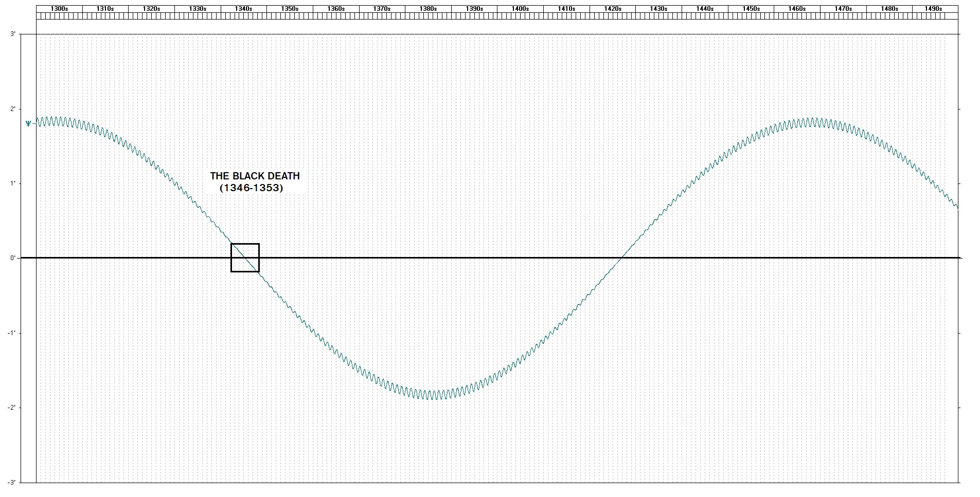Image resolution: width=980 pixels, height=497 pixels.
Task: Click the -3° label at bottom left
Action: (x=11, y=482)
